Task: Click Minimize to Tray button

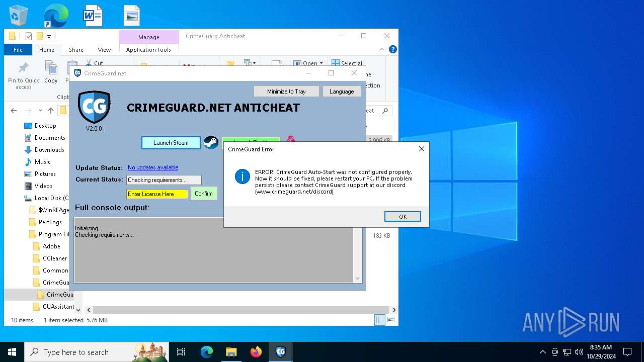Action: point(286,92)
